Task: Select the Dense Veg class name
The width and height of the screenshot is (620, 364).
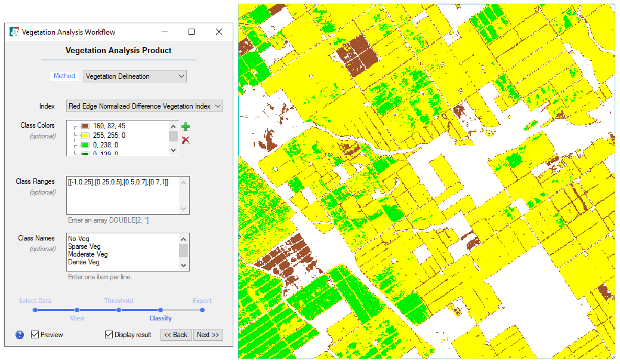Action: coord(84,262)
